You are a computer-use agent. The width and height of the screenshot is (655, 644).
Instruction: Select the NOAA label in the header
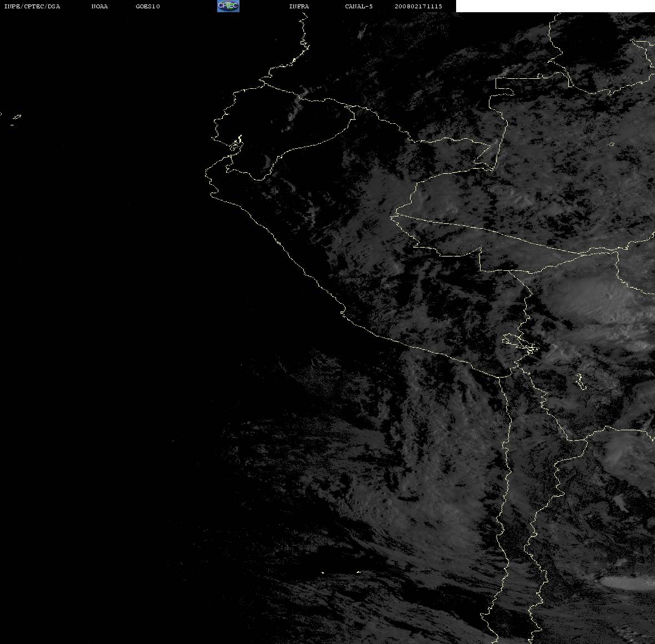99,6
